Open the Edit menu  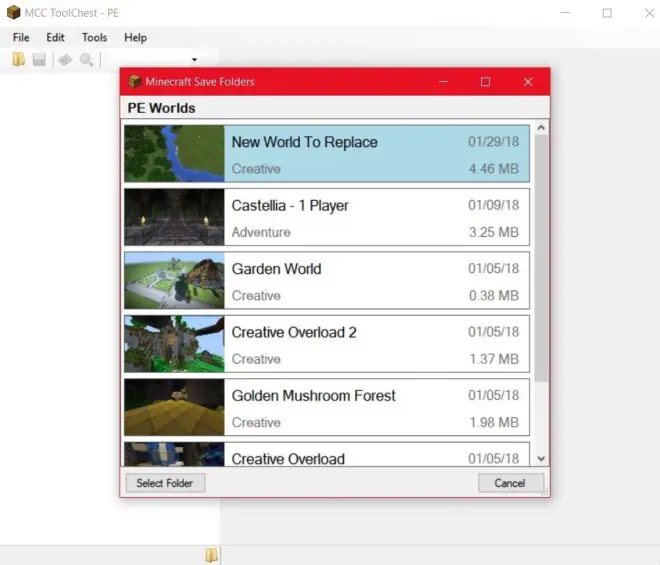[55, 37]
